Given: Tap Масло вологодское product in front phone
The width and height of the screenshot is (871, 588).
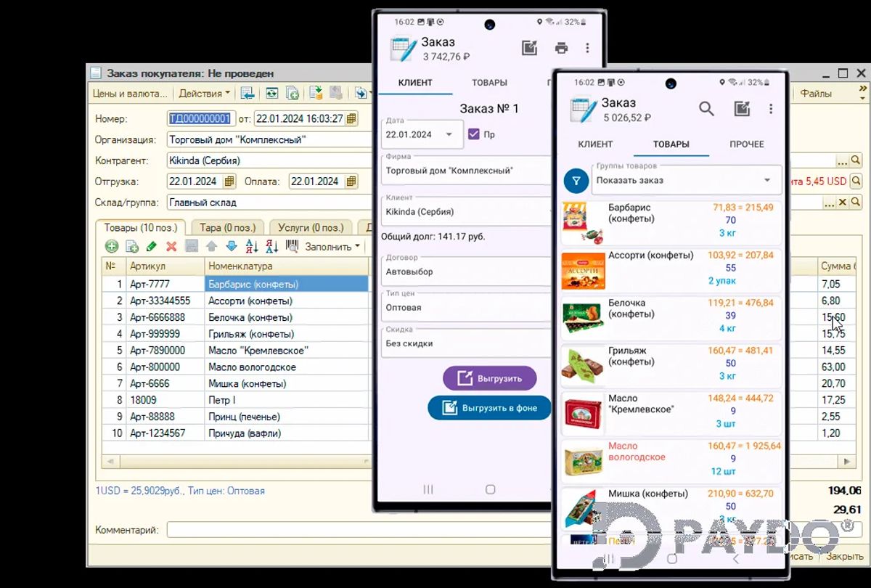Looking at the screenshot, I should pos(671,462).
